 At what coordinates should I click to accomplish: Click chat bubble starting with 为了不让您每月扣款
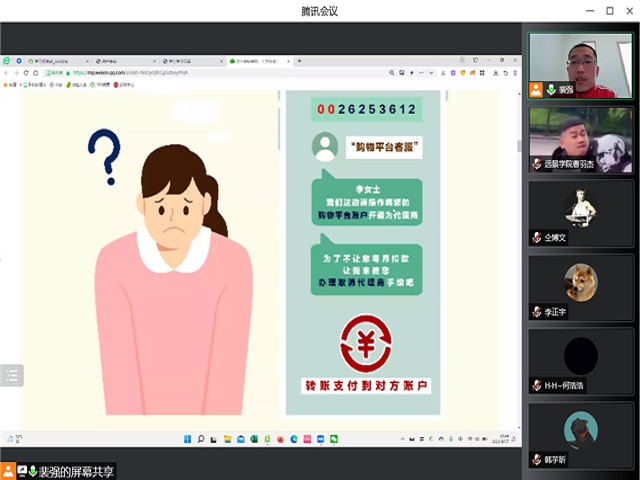coord(367,269)
